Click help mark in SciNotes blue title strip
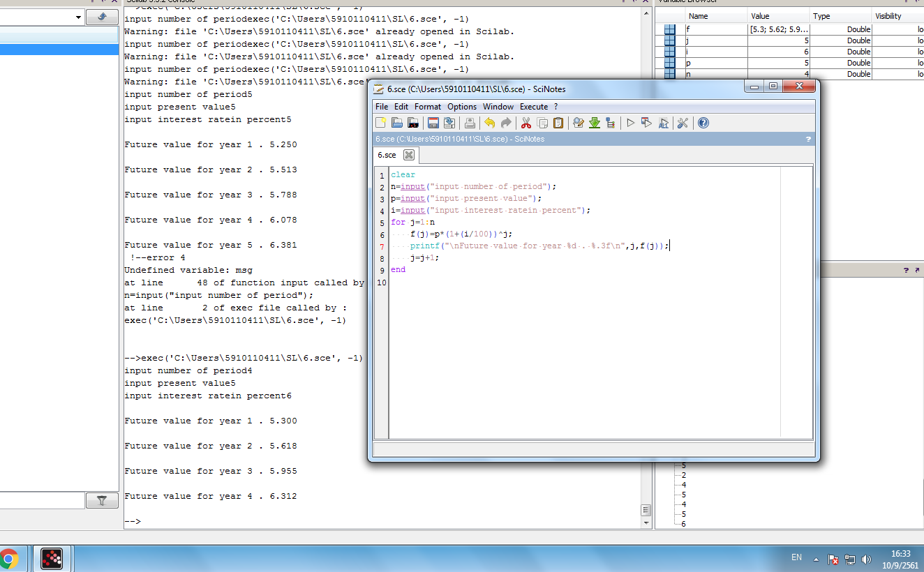This screenshot has width=924, height=572. click(808, 139)
